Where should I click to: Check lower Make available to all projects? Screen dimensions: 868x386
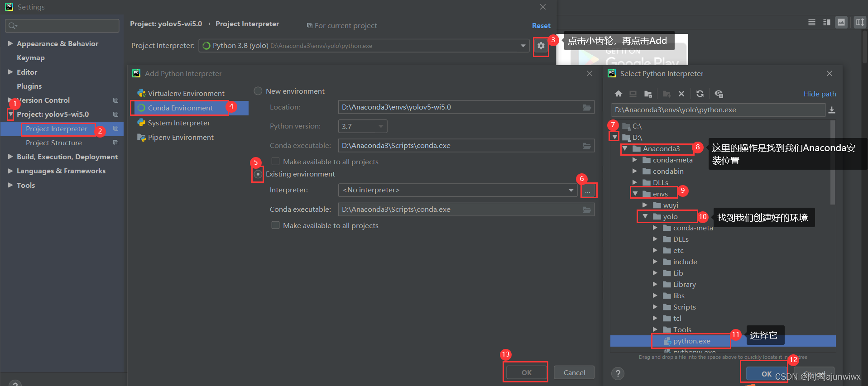pyautogui.click(x=275, y=225)
